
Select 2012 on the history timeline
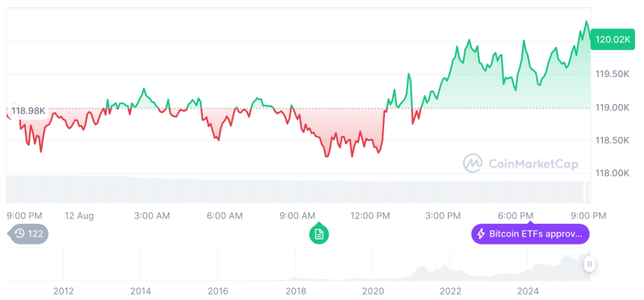[64, 290]
